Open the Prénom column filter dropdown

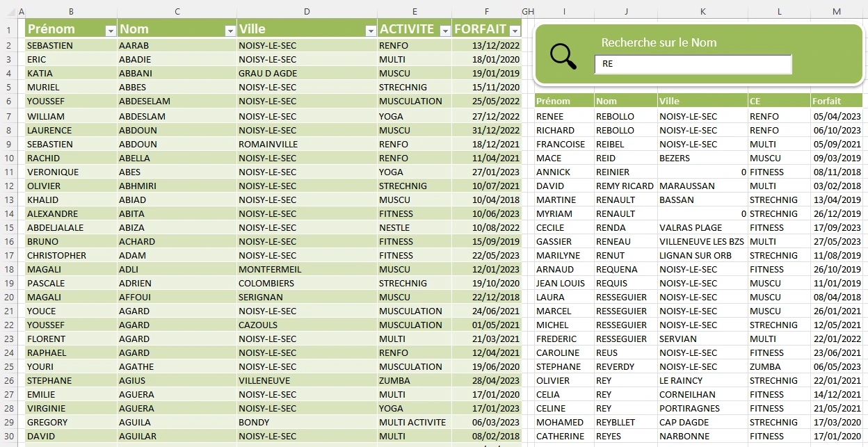110,31
